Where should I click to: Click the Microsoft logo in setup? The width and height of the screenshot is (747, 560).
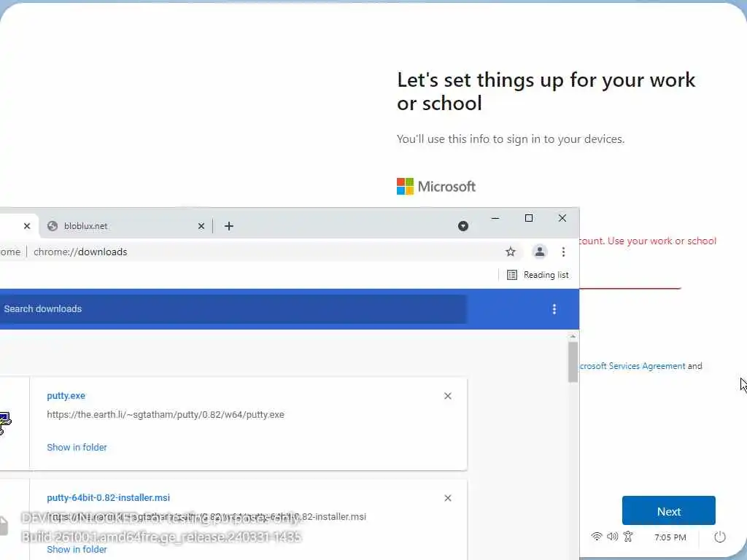click(436, 186)
